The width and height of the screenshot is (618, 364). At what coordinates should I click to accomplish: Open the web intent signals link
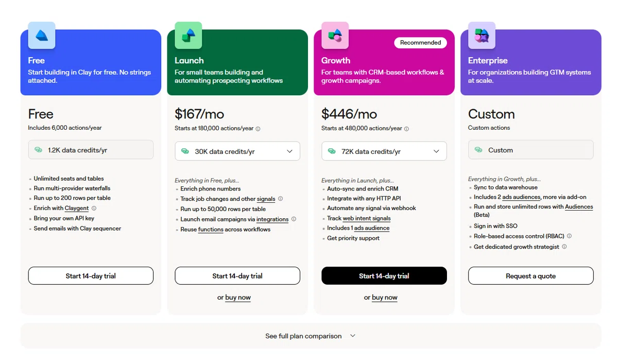click(x=367, y=218)
